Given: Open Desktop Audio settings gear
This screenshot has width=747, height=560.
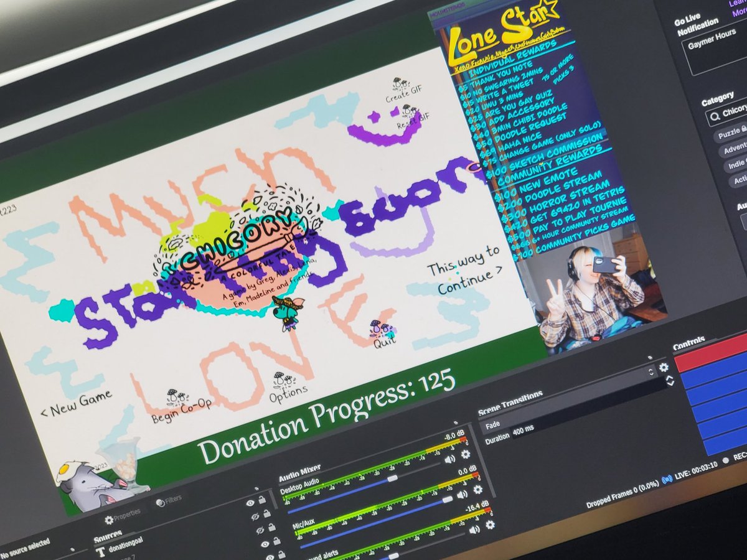Looking at the screenshot, I should [x=465, y=455].
